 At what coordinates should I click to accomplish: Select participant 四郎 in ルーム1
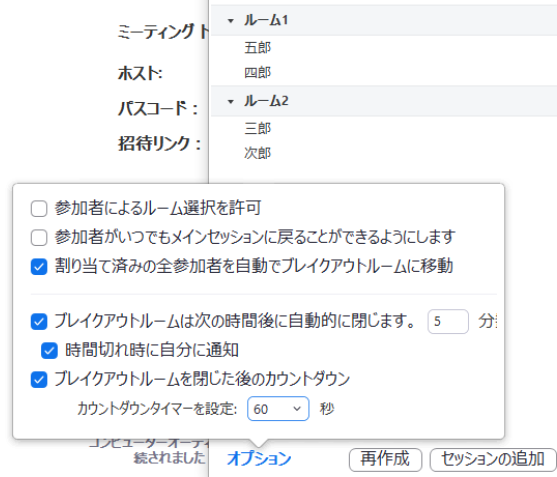pyautogui.click(x=258, y=73)
